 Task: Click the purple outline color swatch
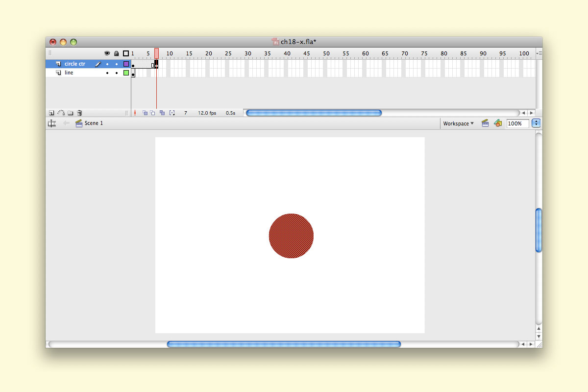(x=126, y=64)
